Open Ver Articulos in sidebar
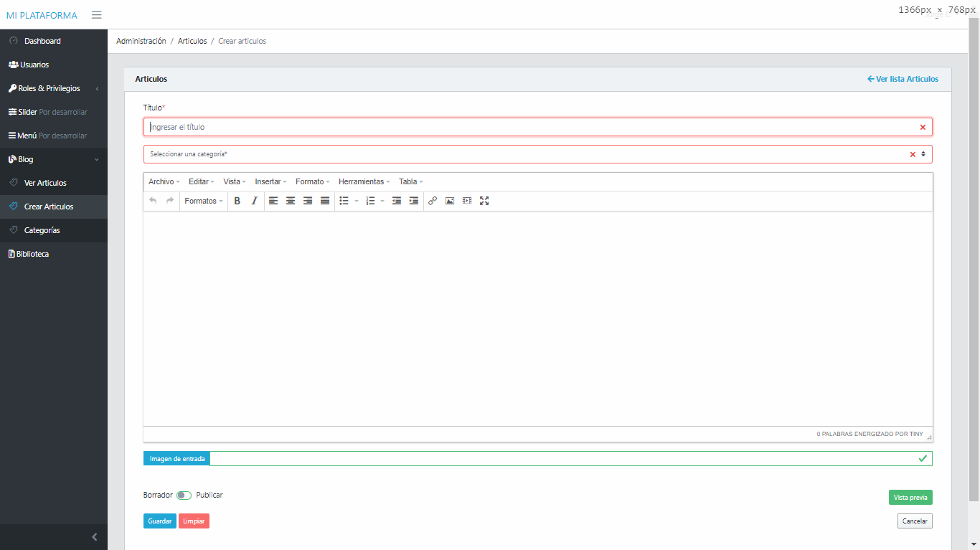980x550 pixels. pos(54,183)
